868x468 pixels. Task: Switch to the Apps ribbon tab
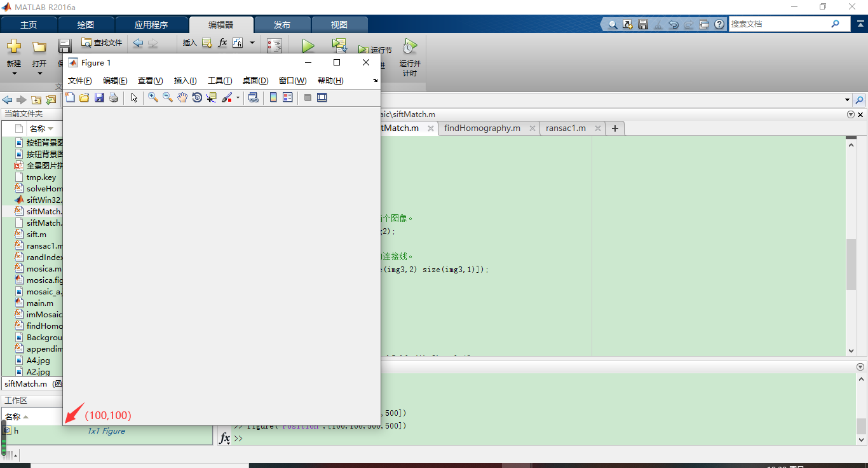tap(151, 25)
